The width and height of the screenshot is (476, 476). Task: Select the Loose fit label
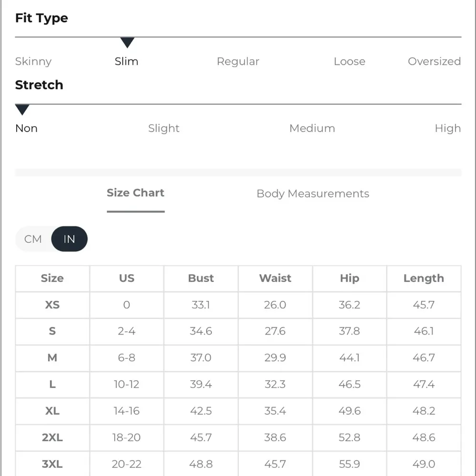pyautogui.click(x=349, y=61)
